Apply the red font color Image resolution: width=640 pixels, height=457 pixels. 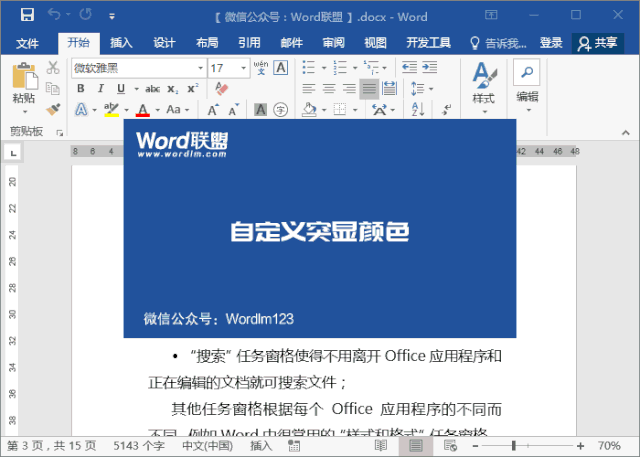click(142, 109)
